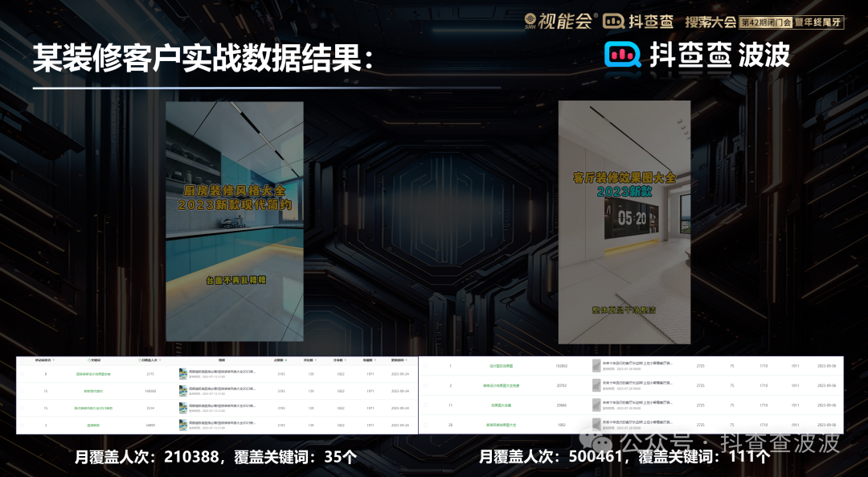The image size is (868, 477).
Task: Click the blue 抖查查 chart-magnifier logo icon
Action: 623,56
